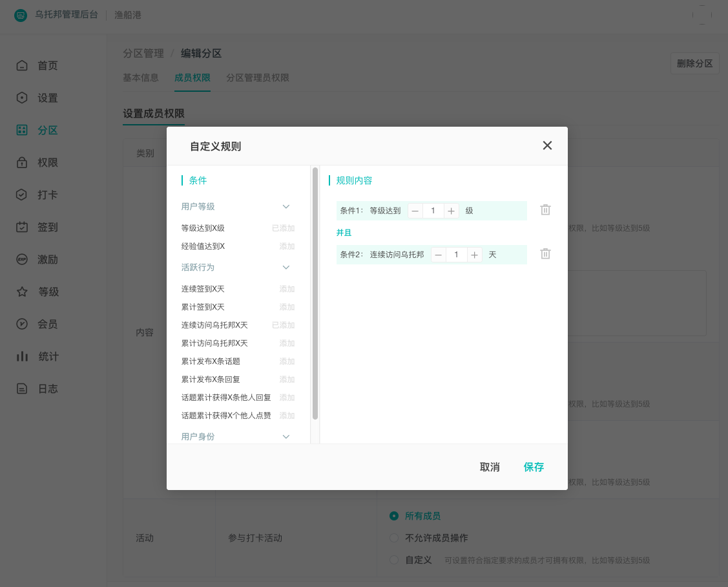Click the 删除分区 button
Image resolution: width=728 pixels, height=587 pixels.
click(694, 63)
